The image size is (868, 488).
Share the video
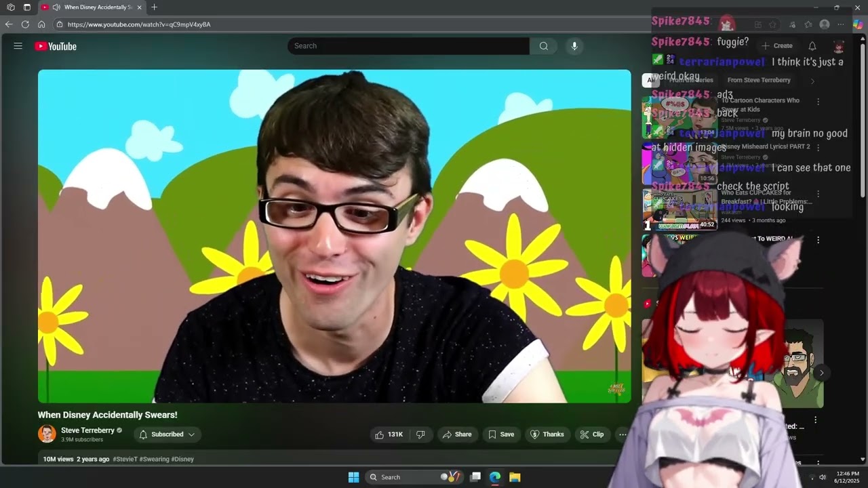click(x=457, y=434)
